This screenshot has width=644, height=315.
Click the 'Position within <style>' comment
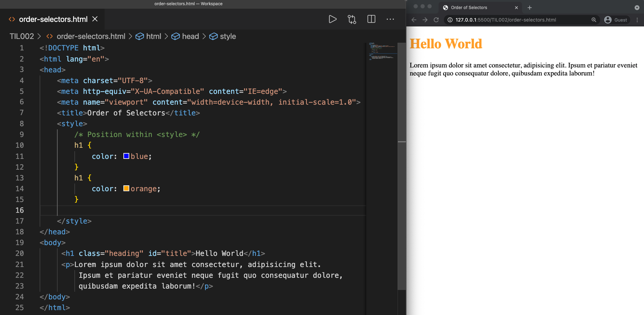137,135
